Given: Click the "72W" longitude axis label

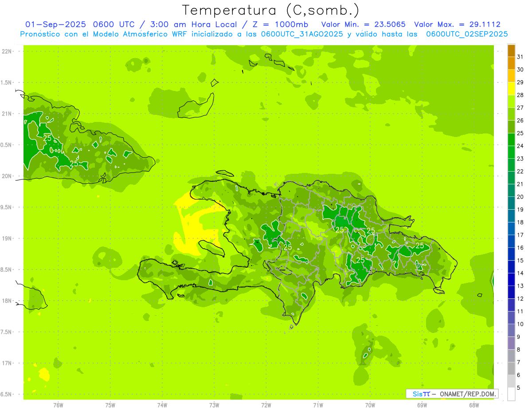Looking at the screenshot, I should tap(266, 405).
